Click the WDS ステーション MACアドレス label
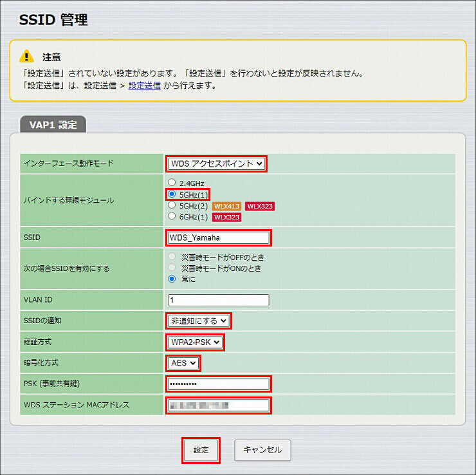This screenshot has width=476, height=475. 77,405
